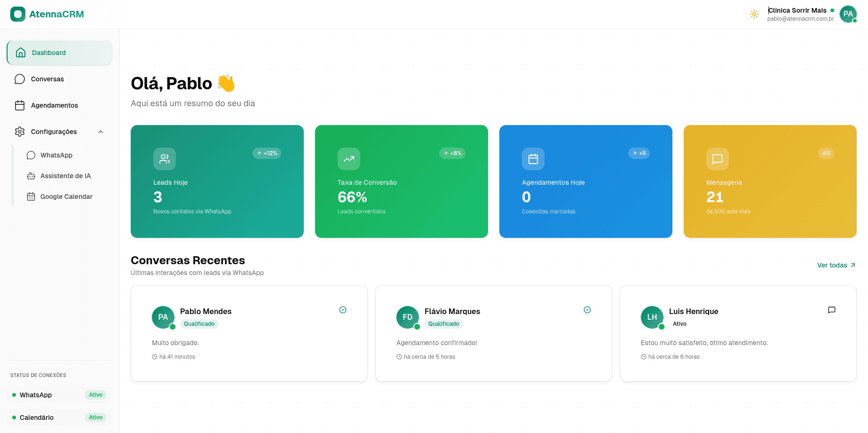Open Pablo Mendes conversation card
868x433 pixels.
249,333
